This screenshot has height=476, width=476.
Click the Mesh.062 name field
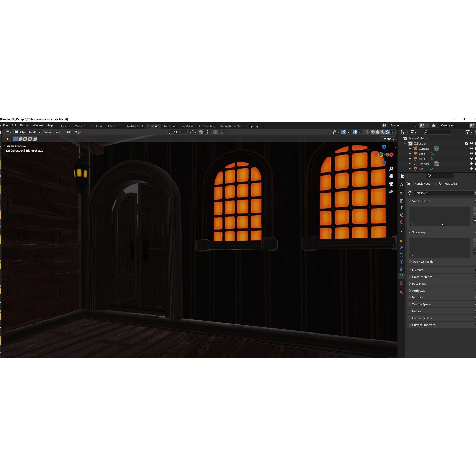(x=445, y=193)
